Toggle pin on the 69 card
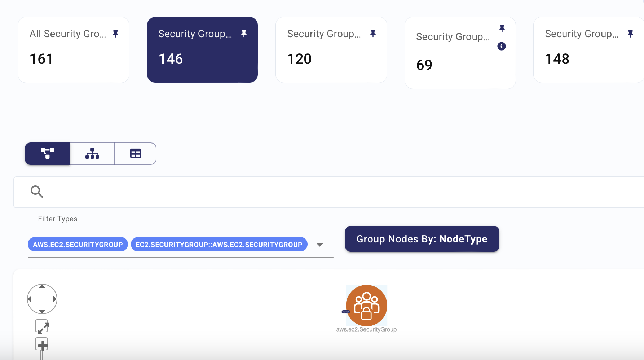 tap(502, 28)
